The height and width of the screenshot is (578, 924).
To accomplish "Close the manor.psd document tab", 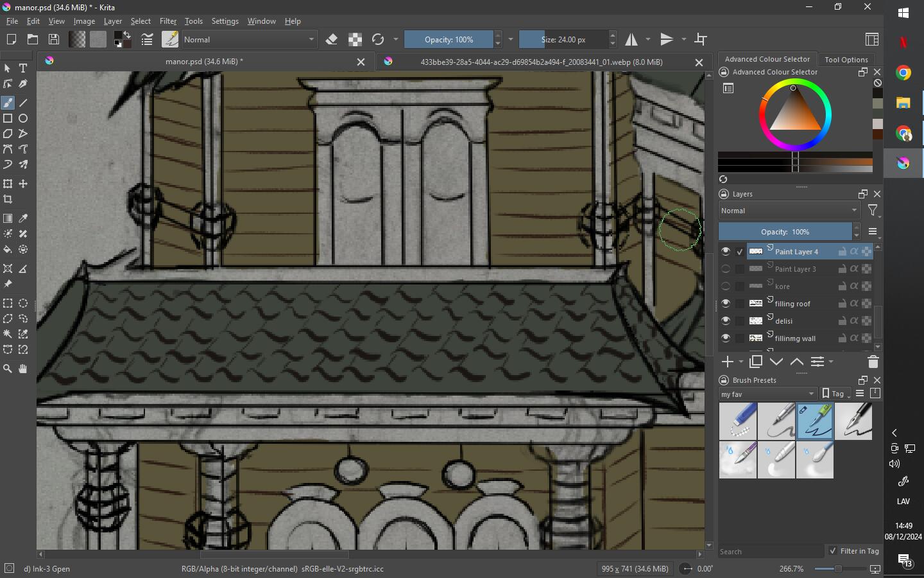I will coord(361,62).
